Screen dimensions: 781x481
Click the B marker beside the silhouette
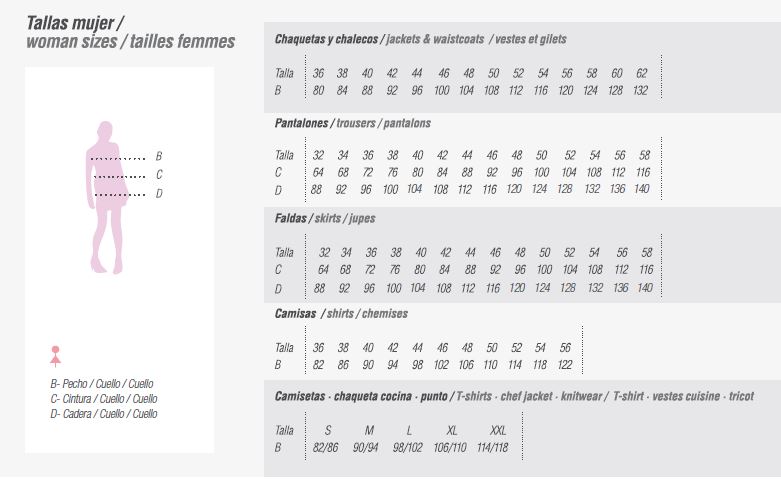coord(158,157)
